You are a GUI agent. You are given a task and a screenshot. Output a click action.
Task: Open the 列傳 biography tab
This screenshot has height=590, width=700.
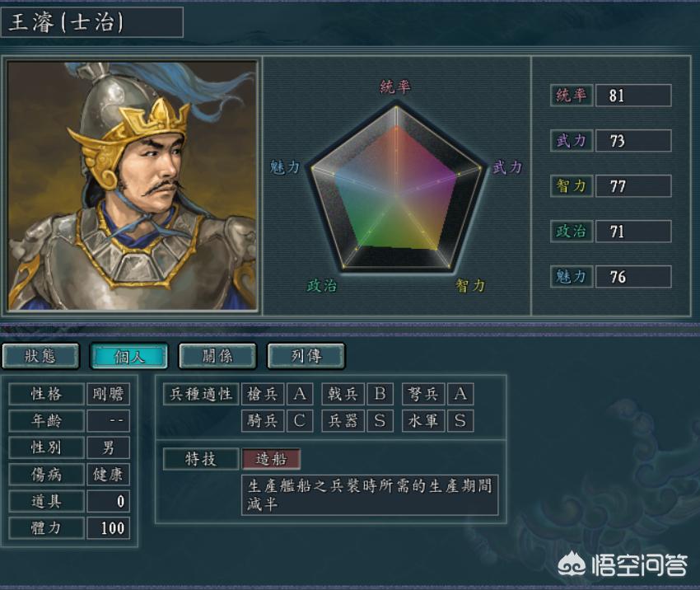[306, 356]
